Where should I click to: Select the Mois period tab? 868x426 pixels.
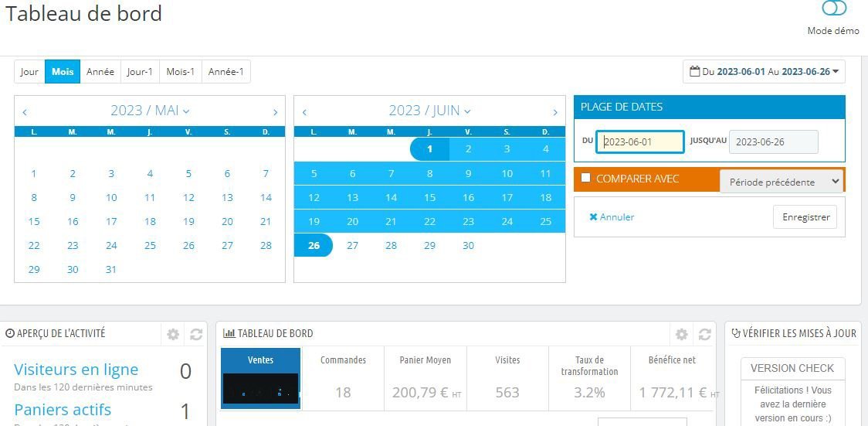(x=63, y=72)
